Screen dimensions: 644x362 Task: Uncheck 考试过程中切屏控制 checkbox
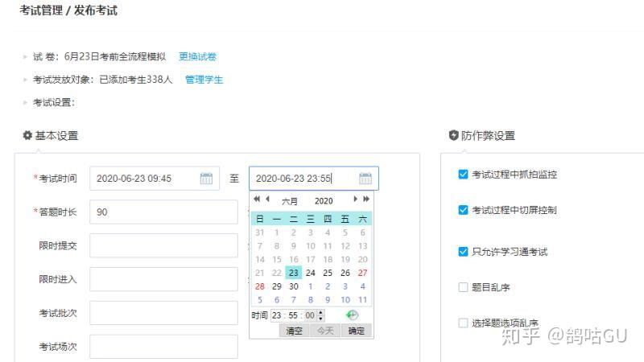[463, 210]
